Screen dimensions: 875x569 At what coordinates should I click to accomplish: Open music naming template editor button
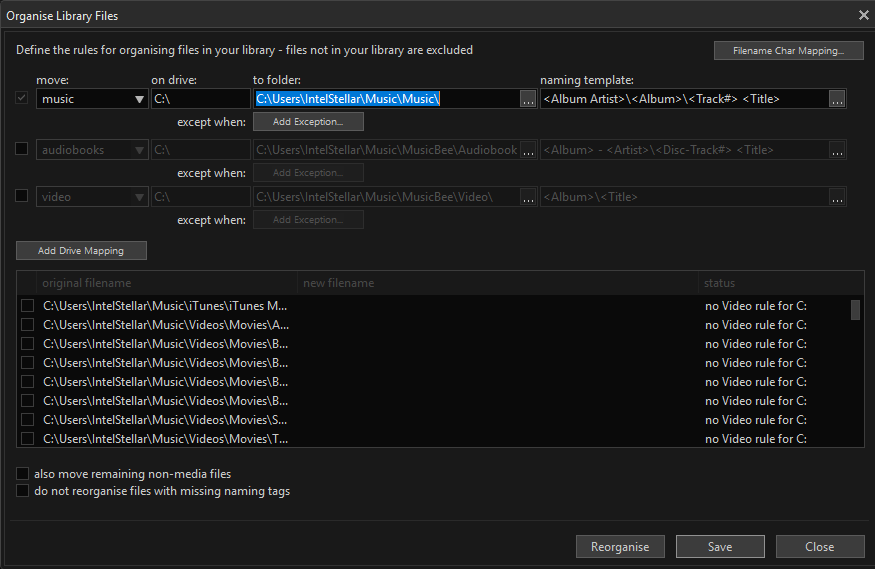[x=837, y=99]
